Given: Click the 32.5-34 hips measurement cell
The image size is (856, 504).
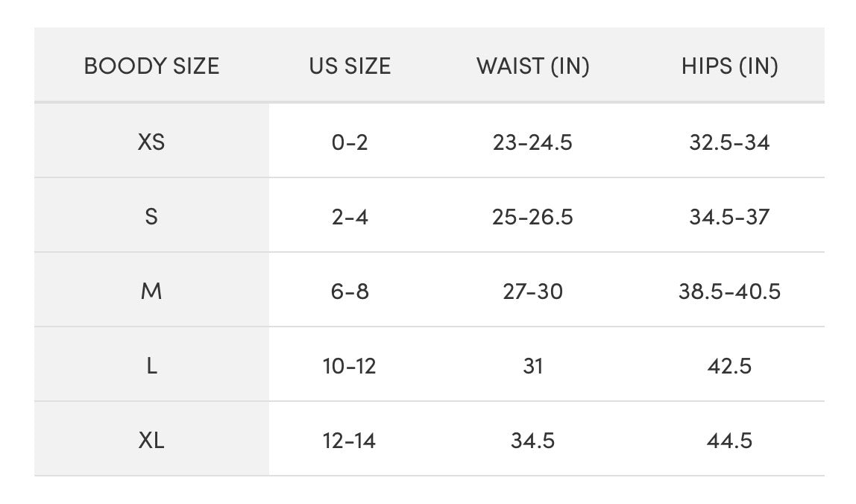Looking at the screenshot, I should 729,142.
